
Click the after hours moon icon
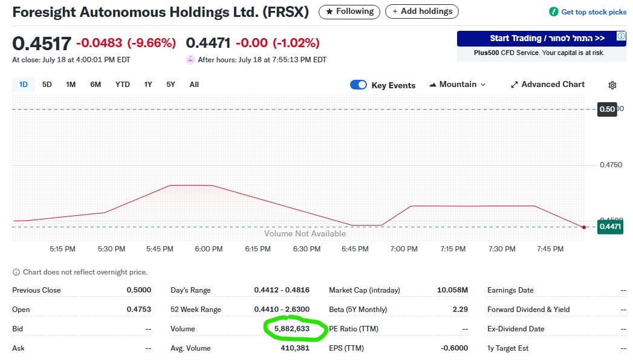point(190,60)
